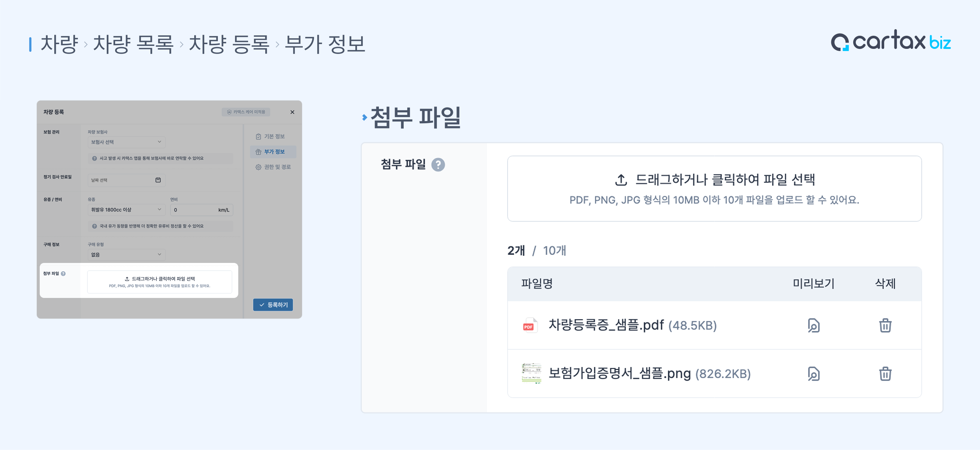Go to the 권한 및 경로 tab
Screen dimensions: 980x450
(x=274, y=167)
